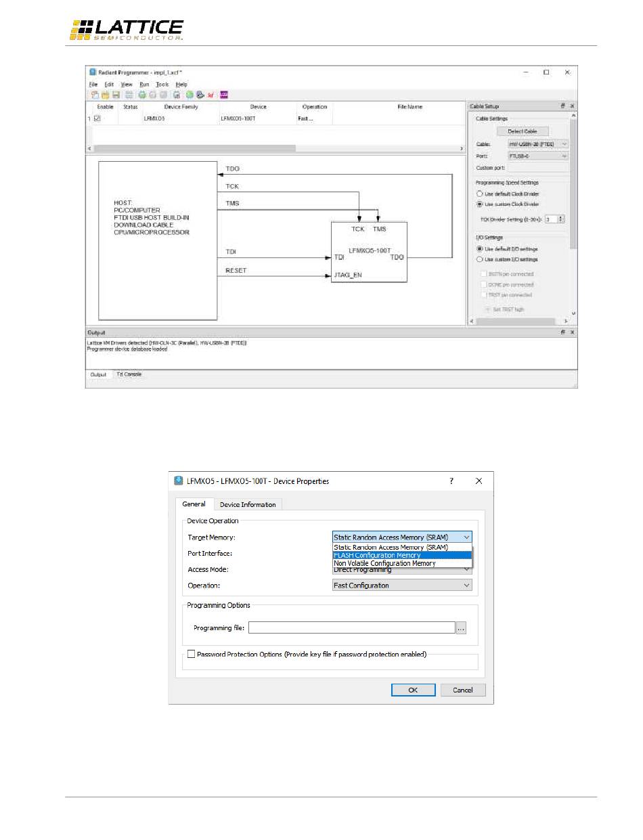
Task: Click the New file toolbar icon
Action: 94,95
